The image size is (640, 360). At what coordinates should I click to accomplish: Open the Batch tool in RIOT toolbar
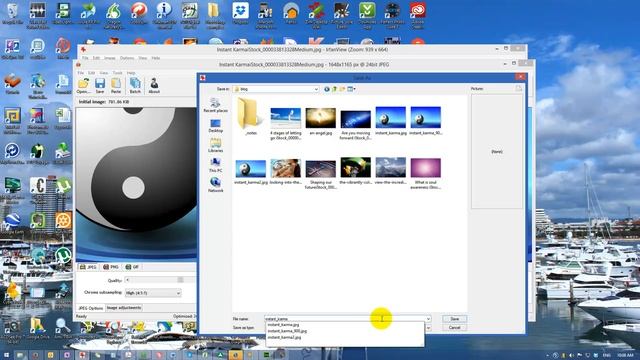click(135, 86)
